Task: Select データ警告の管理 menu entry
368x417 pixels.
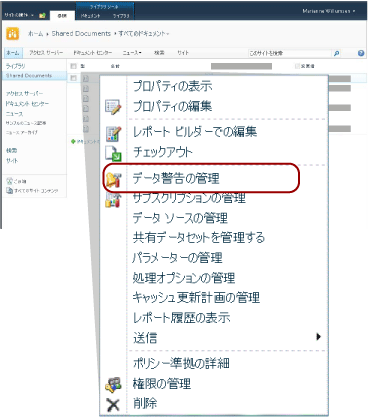Action: point(176,178)
